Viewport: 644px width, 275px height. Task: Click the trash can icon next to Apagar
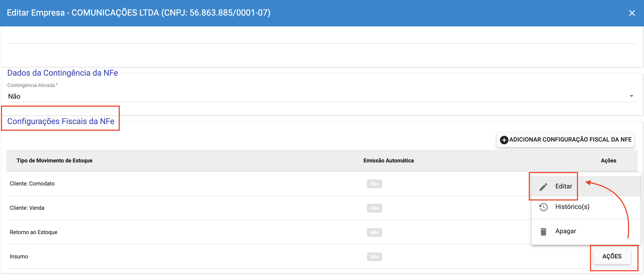543,232
